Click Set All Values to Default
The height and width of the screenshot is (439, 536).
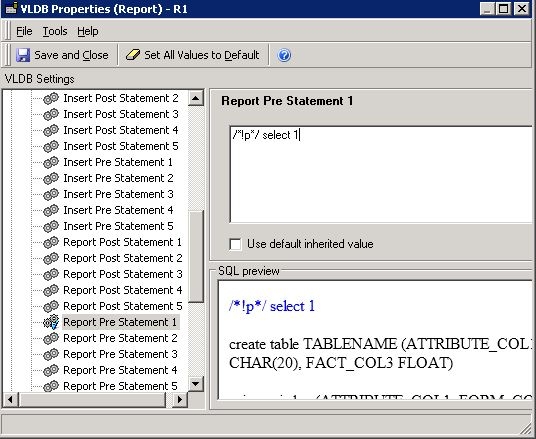pos(192,55)
